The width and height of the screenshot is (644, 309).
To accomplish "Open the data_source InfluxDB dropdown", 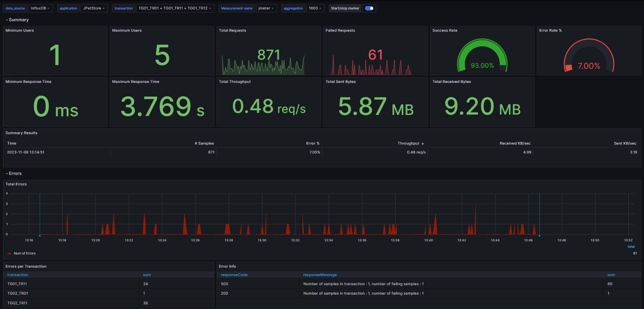I will pos(41,8).
